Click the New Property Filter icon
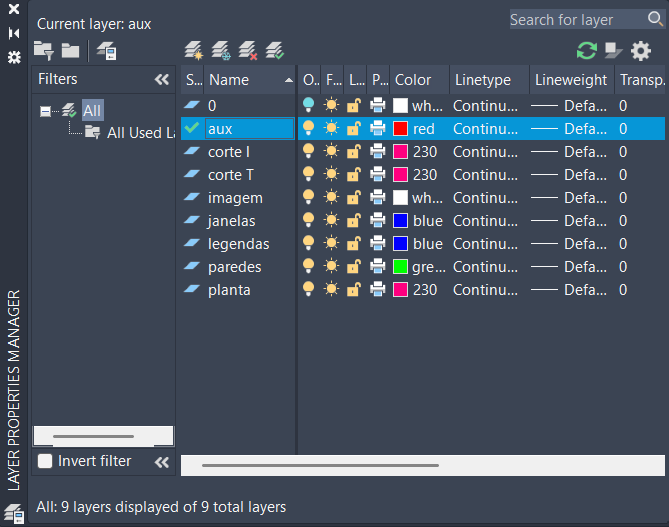The height and width of the screenshot is (527, 669). click(x=43, y=50)
